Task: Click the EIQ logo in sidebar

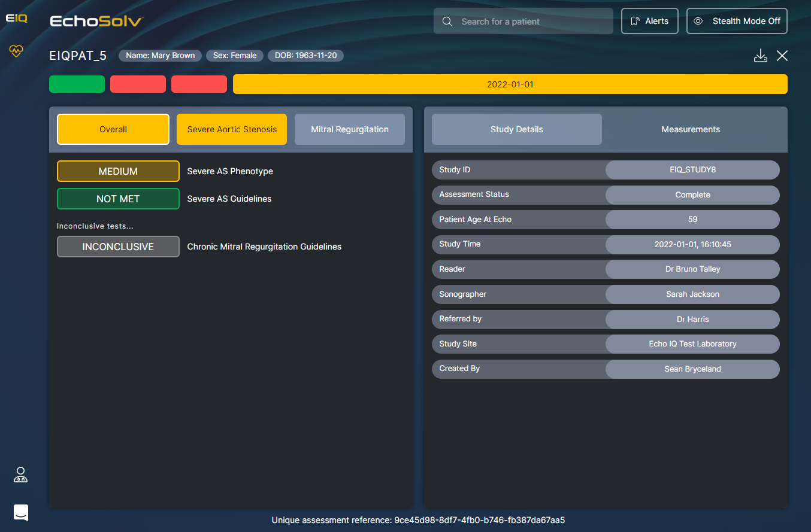Action: point(16,19)
